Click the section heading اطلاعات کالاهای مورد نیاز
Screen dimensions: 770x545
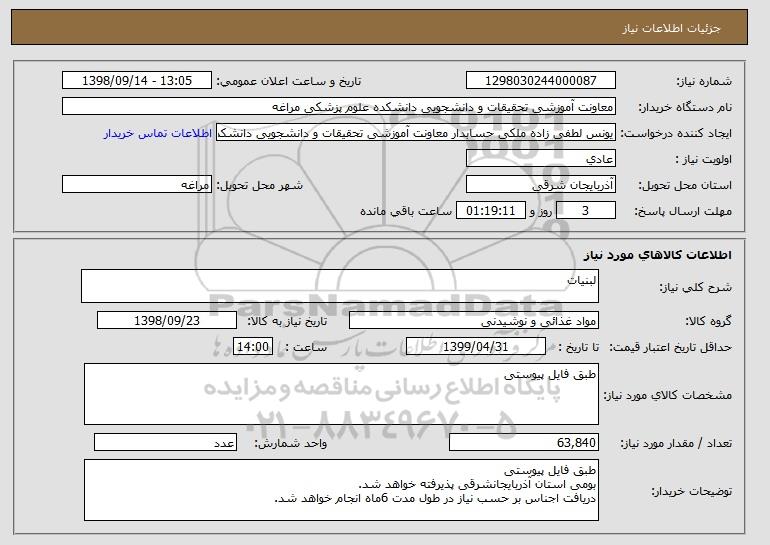coord(658,255)
